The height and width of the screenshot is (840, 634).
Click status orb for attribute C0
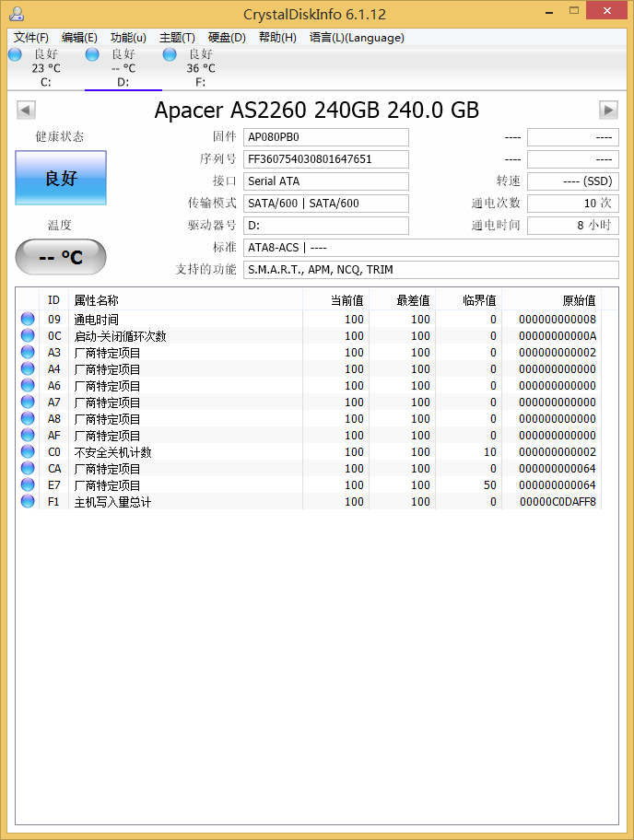28,452
